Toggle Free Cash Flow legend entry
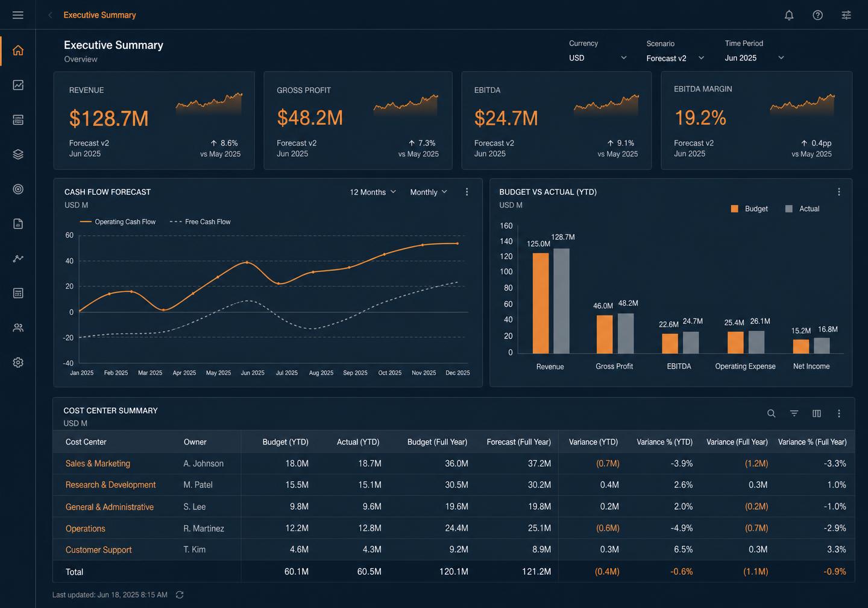The height and width of the screenshot is (608, 868). [x=200, y=222]
